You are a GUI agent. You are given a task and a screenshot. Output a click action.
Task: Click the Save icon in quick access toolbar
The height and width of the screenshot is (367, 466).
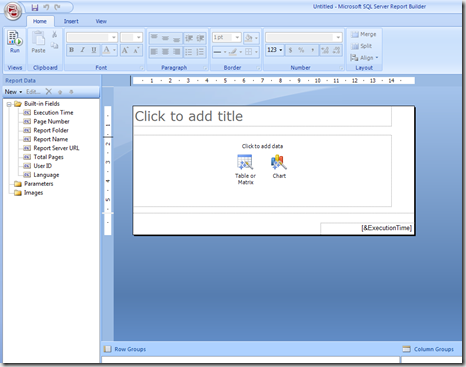35,7
